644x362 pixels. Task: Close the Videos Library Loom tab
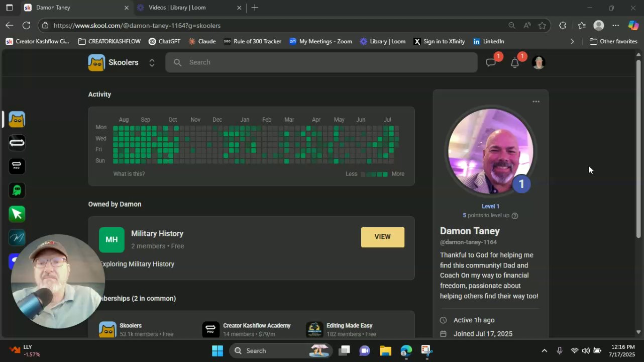tap(239, 8)
